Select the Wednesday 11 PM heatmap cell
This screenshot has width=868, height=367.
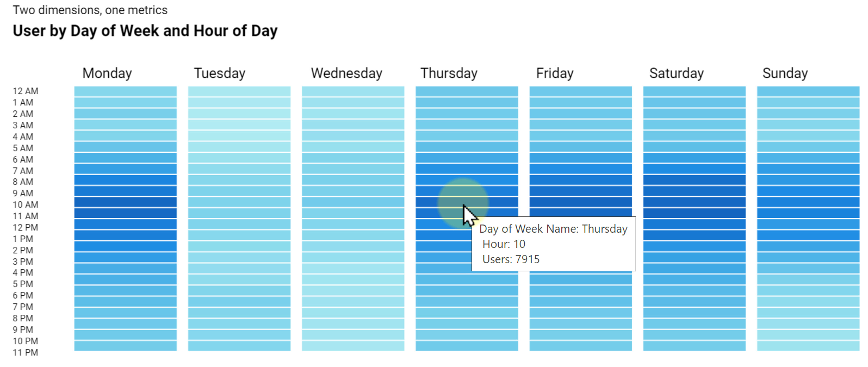(353, 346)
